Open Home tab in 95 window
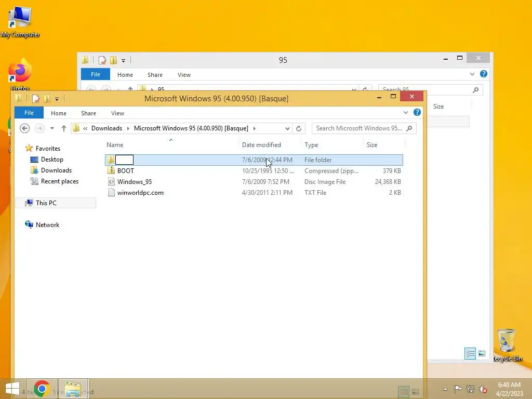 [x=125, y=75]
